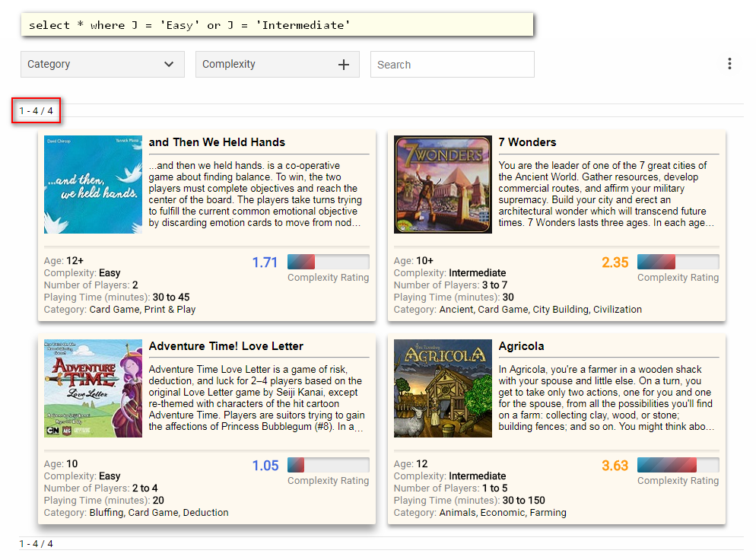Click the Agricola description text

click(606, 398)
